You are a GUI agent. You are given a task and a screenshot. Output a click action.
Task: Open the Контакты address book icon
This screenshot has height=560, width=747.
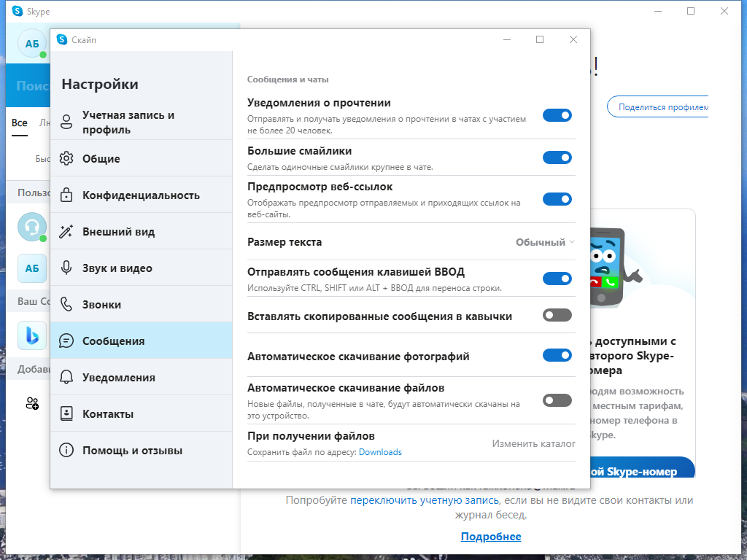tap(66, 414)
